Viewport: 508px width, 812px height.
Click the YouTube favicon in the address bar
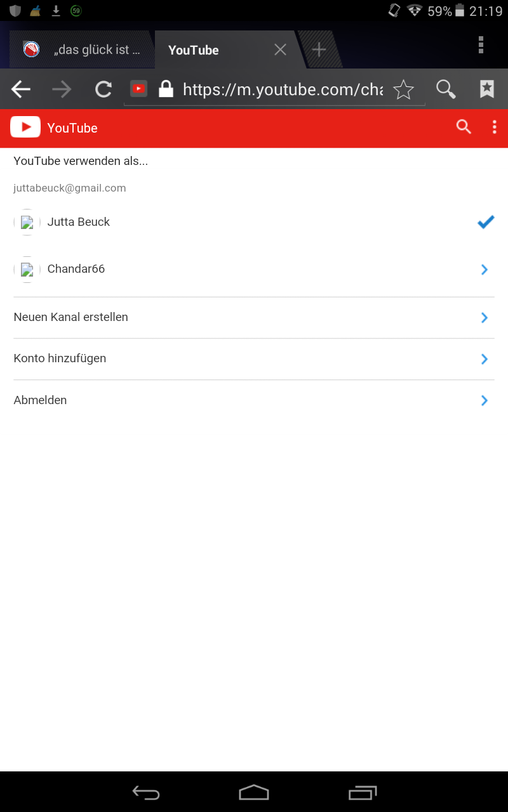138,89
